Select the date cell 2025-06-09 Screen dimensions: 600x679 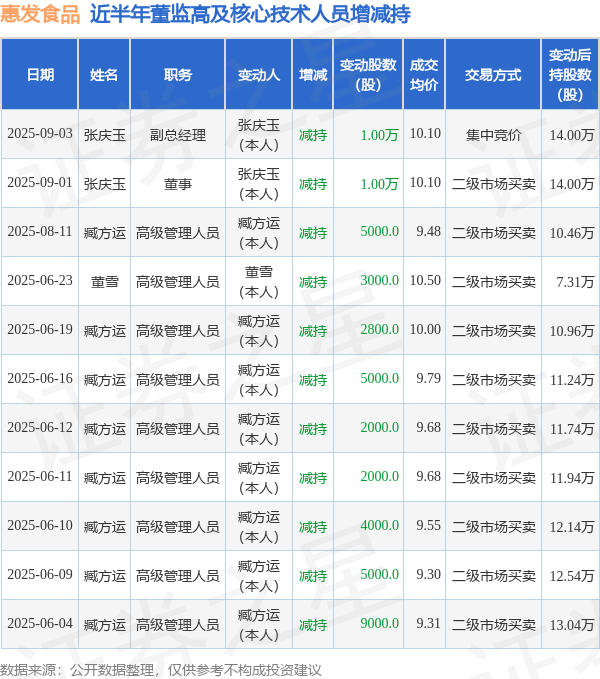click(x=40, y=574)
